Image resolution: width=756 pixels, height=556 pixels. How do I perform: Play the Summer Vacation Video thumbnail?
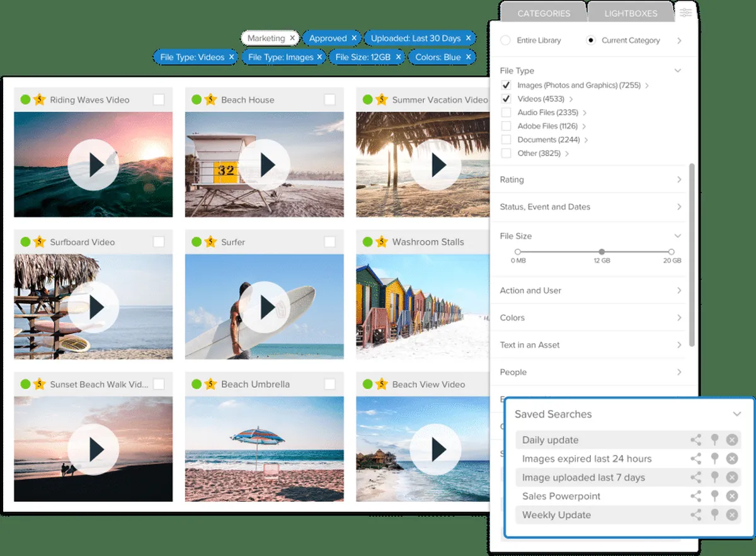point(435,165)
